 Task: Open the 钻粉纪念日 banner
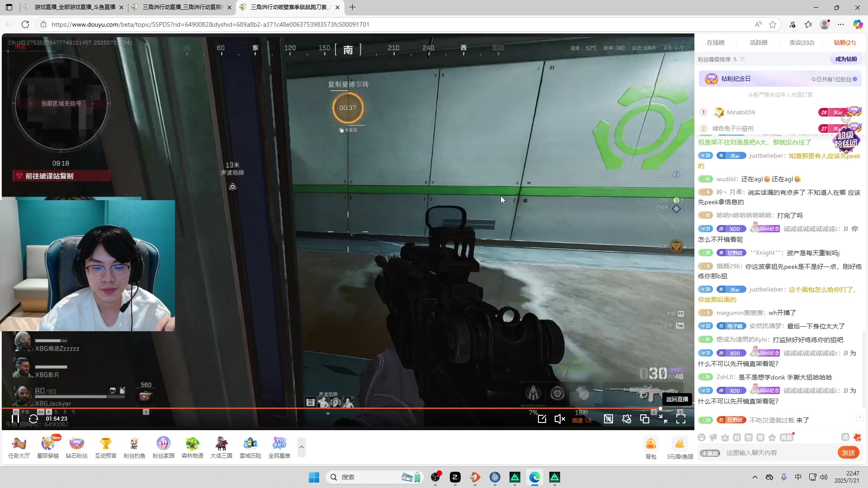(780, 79)
